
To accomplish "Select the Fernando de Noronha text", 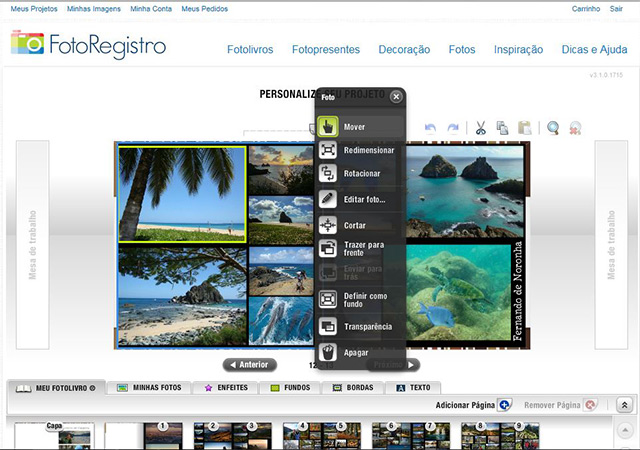I will 517,291.
